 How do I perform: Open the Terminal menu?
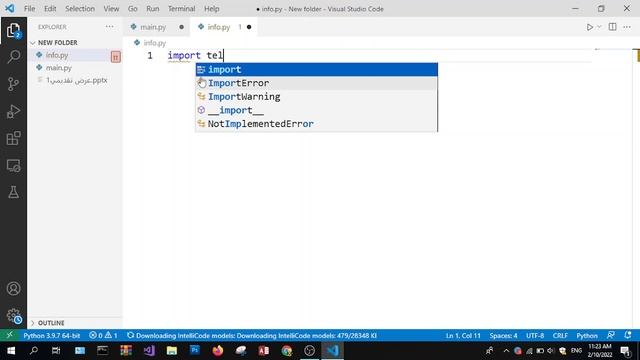[x=182, y=9]
